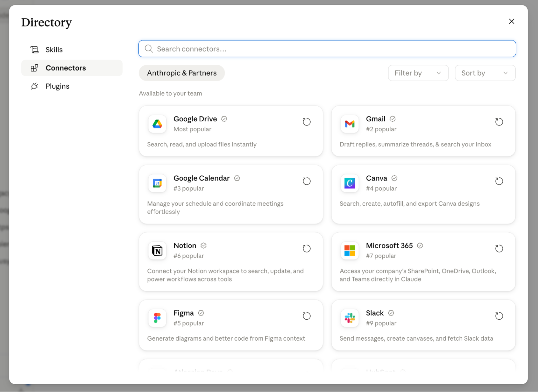The width and height of the screenshot is (538, 392).
Task: Click the verified badge beside Google Drive
Action: (x=224, y=119)
